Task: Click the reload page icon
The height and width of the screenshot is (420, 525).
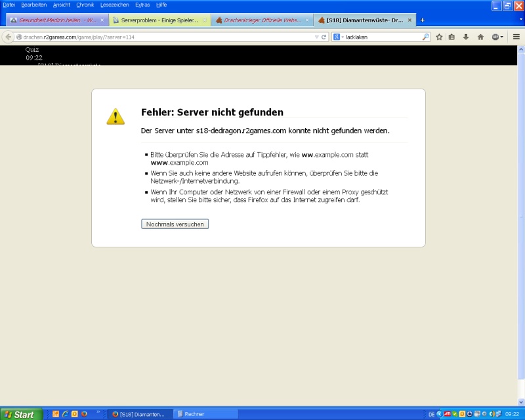Action: point(324,37)
